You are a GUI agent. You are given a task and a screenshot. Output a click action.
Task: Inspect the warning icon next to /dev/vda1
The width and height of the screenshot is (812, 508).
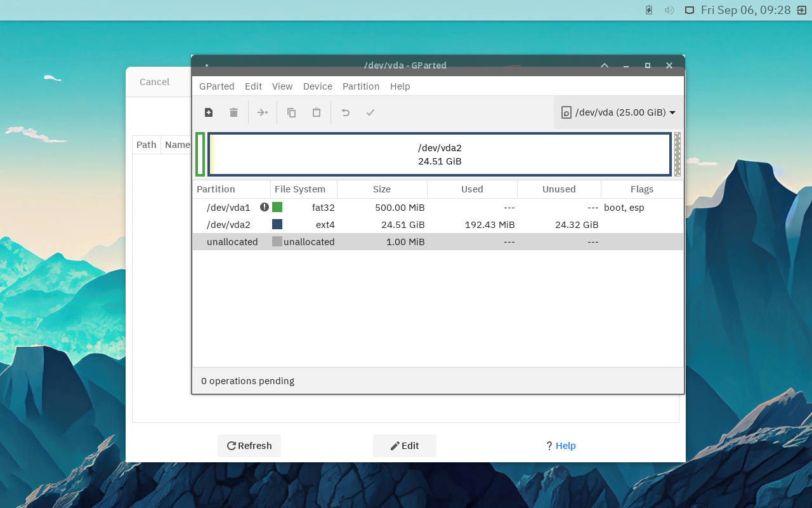coord(265,206)
